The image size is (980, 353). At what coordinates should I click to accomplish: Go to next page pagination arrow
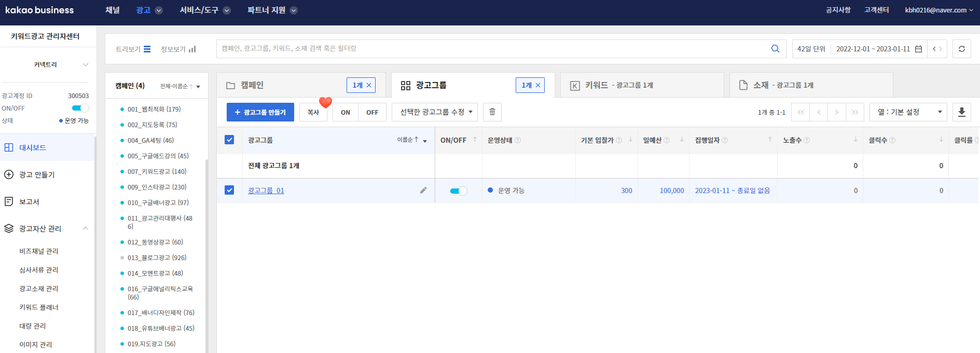point(836,112)
